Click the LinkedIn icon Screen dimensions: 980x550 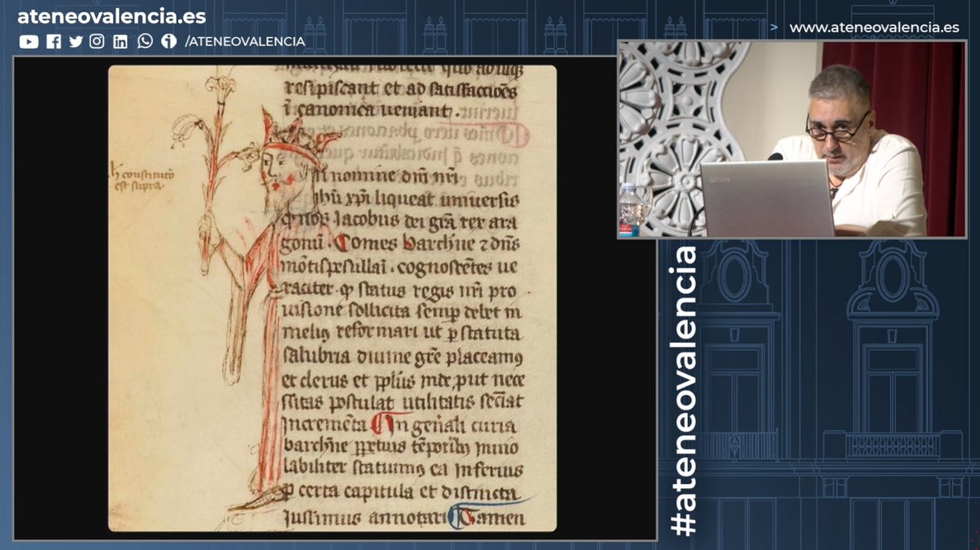[121, 41]
